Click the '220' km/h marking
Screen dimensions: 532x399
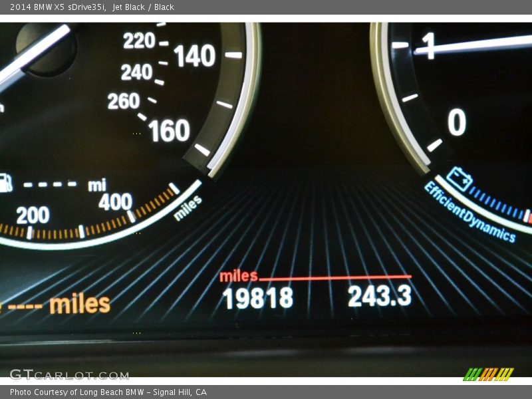pyautogui.click(x=139, y=41)
